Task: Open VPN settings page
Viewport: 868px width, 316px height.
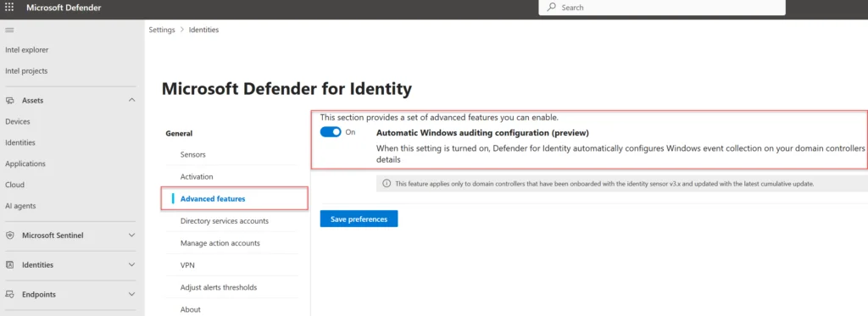Action: 187,265
